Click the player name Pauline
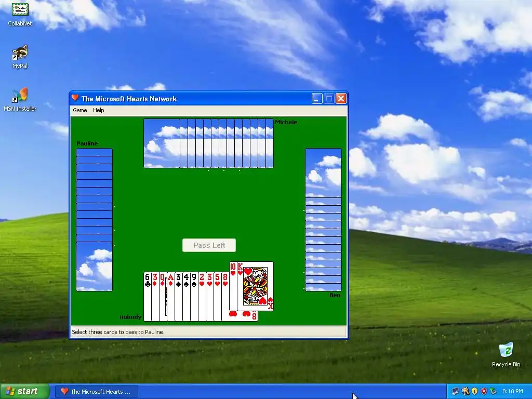This screenshot has width=532, height=399. 87,143
